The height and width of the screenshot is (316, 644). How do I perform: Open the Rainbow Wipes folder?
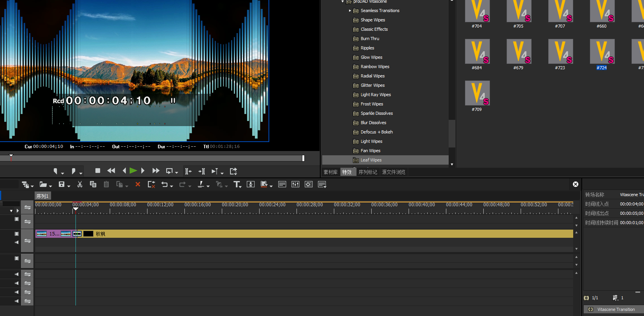[375, 67]
